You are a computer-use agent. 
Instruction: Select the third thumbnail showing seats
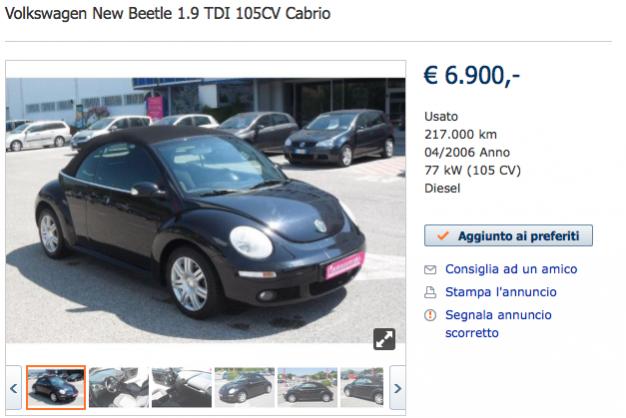pos(182,388)
